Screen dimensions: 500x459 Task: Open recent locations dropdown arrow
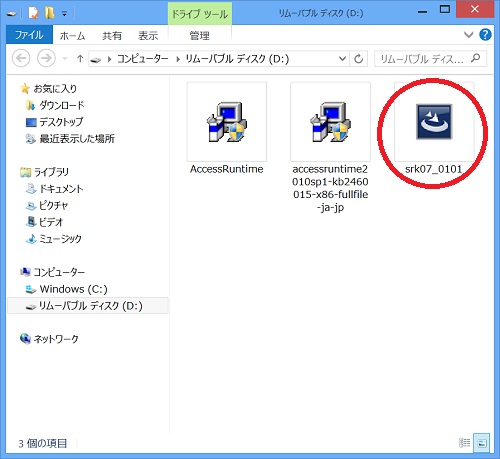click(x=65, y=59)
